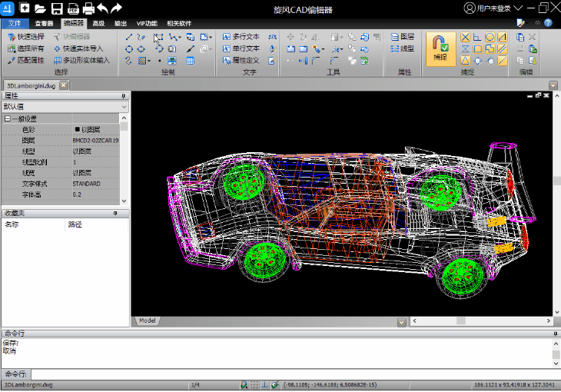Toggle the 捕捉 snap magnet button
The width and height of the screenshot is (561, 392).
440,48
